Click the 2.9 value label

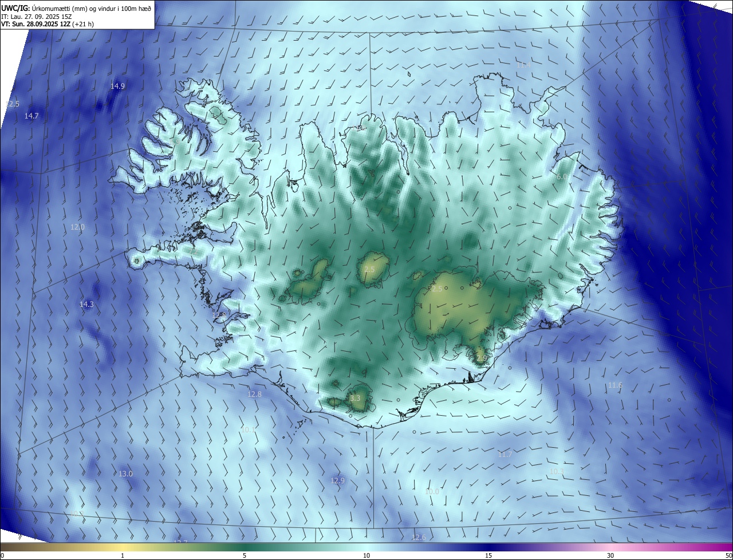click(481, 358)
